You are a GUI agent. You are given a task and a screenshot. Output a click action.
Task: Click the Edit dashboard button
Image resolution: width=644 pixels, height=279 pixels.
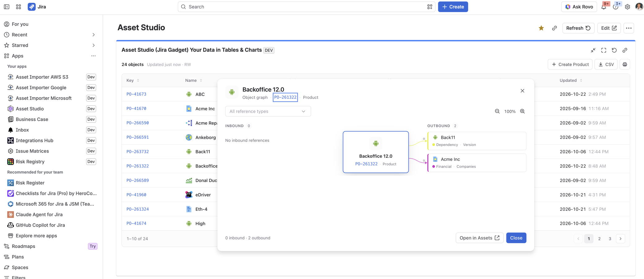(x=609, y=28)
